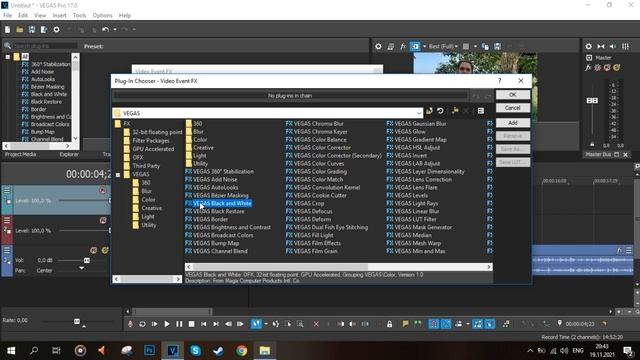Open the Best (Full) preview quality dropdown
Image resolution: width=640 pixels, height=360 pixels.
pos(443,47)
